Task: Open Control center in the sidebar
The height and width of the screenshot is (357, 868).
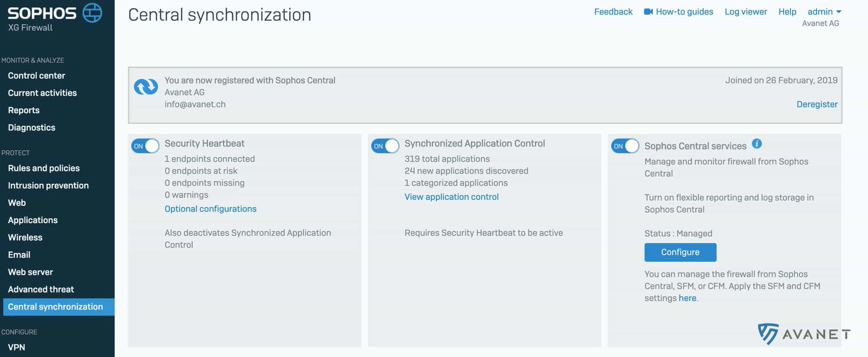Action: [x=36, y=76]
